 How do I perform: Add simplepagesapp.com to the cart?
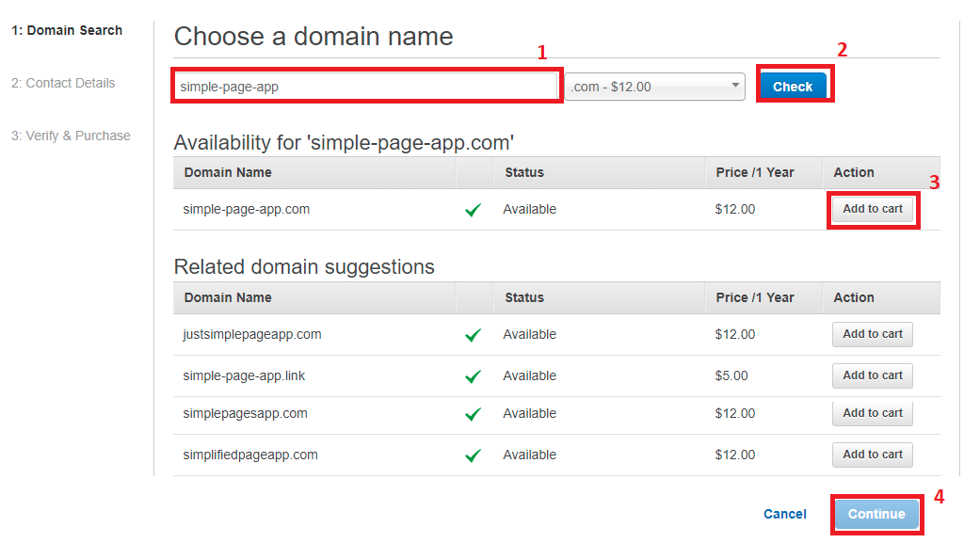pos(872,413)
